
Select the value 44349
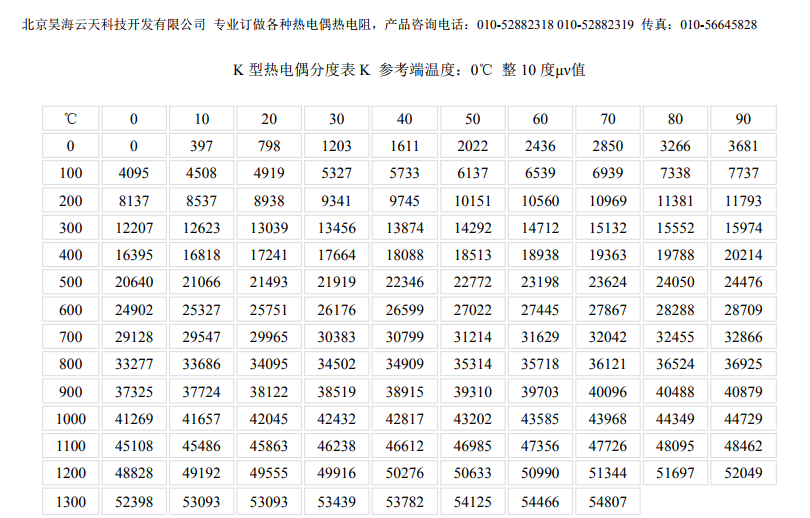pyautogui.click(x=675, y=419)
